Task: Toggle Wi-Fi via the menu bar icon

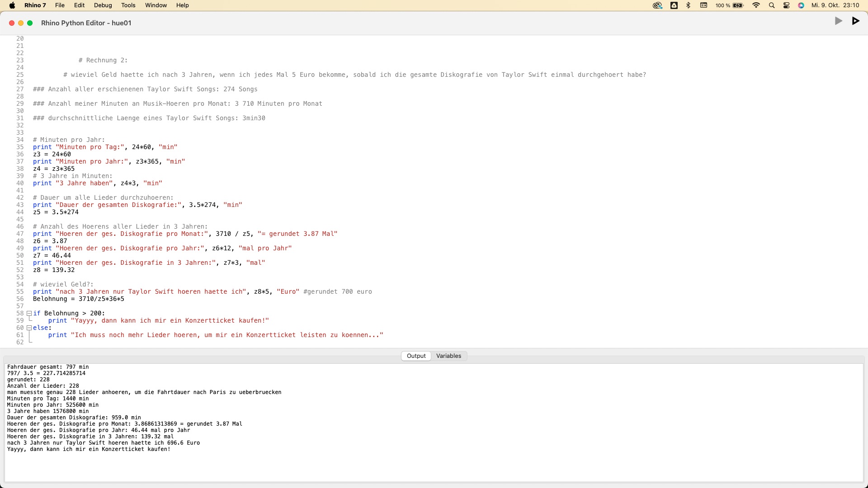Action: click(x=755, y=5)
